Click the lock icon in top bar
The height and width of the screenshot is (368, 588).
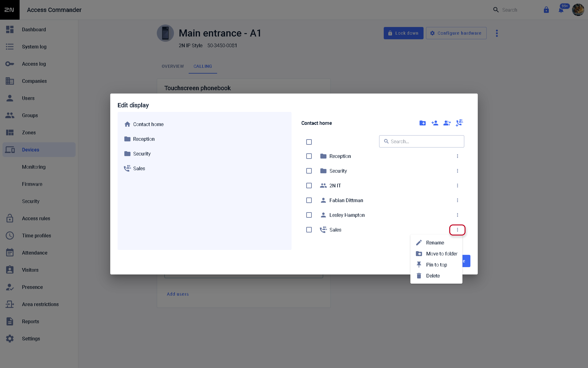[x=546, y=10]
